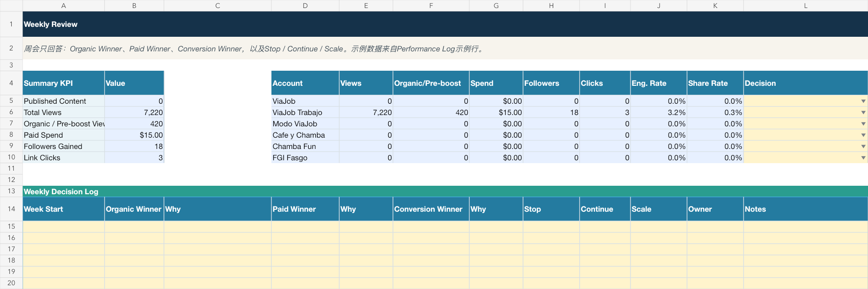Select column A header
The image size is (868, 289).
[x=64, y=6]
